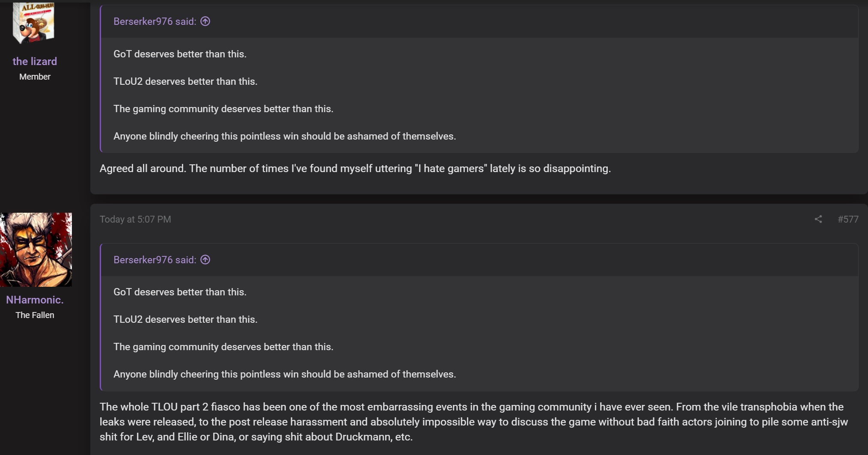This screenshot has width=868, height=455.
Task: Click the 'Agreed all around' reply text
Action: (x=355, y=168)
